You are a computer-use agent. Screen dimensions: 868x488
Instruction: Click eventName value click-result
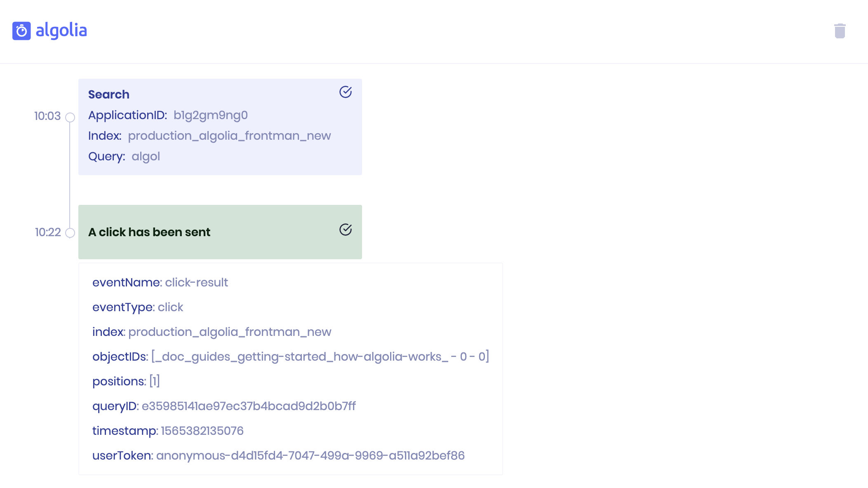point(197,282)
